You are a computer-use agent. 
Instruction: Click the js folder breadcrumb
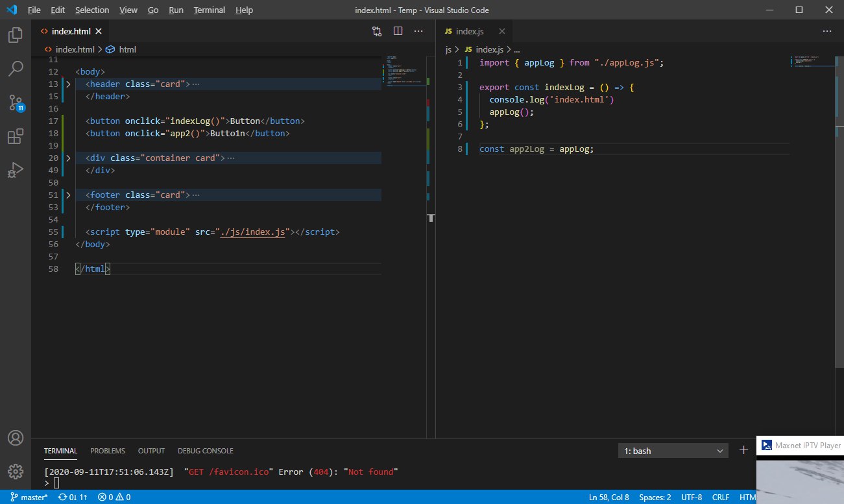[x=448, y=49]
